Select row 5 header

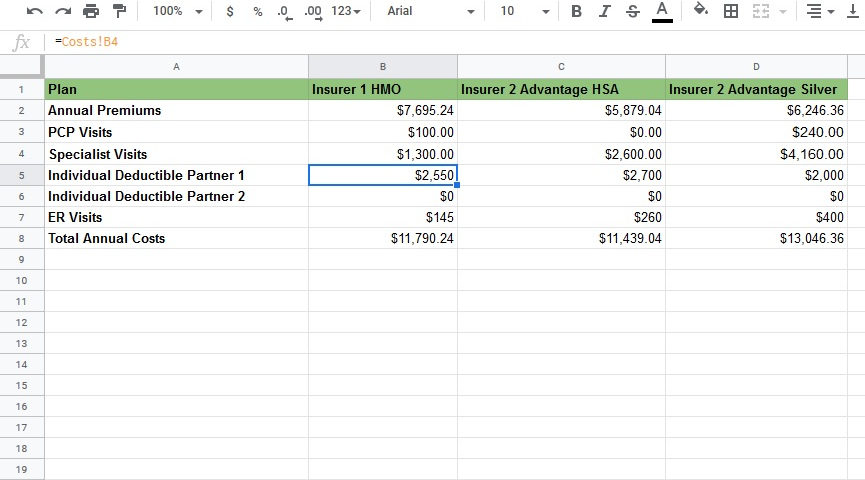(22, 175)
